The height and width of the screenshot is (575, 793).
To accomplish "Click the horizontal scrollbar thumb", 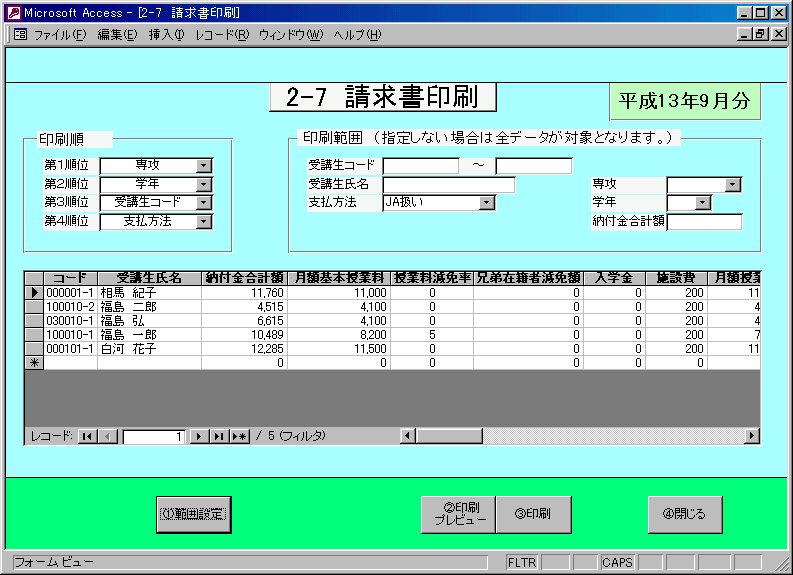I will click(x=449, y=435).
